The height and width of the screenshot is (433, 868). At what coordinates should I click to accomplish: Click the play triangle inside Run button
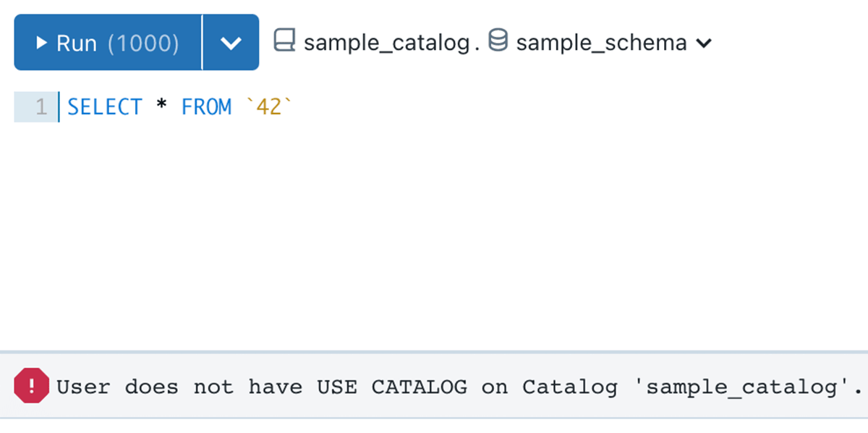[x=41, y=42]
